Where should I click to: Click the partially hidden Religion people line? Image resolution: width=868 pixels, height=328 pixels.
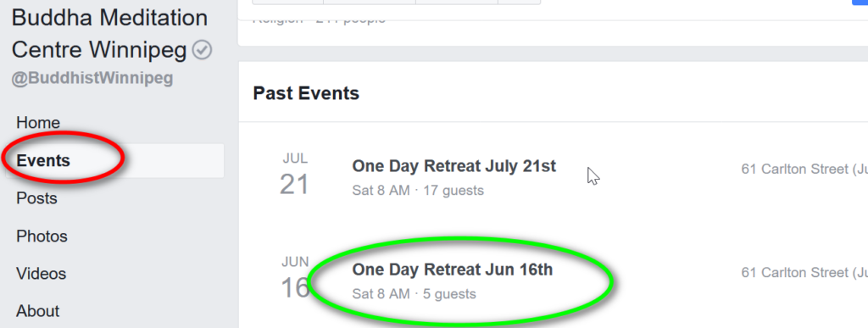pos(319,19)
